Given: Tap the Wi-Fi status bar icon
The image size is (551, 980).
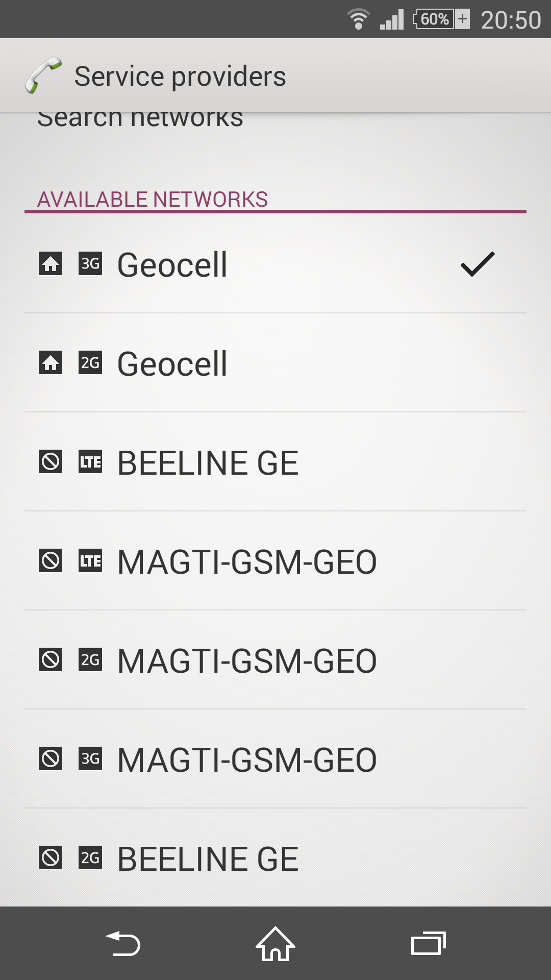Looking at the screenshot, I should 358,19.
